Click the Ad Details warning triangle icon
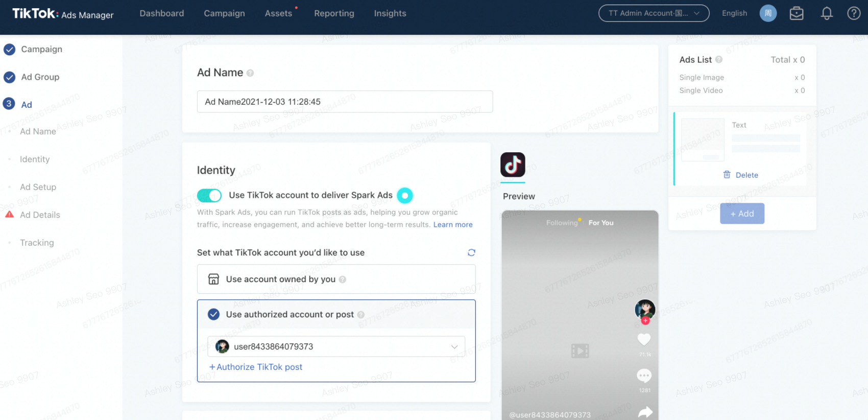The height and width of the screenshot is (420, 868). pos(9,215)
